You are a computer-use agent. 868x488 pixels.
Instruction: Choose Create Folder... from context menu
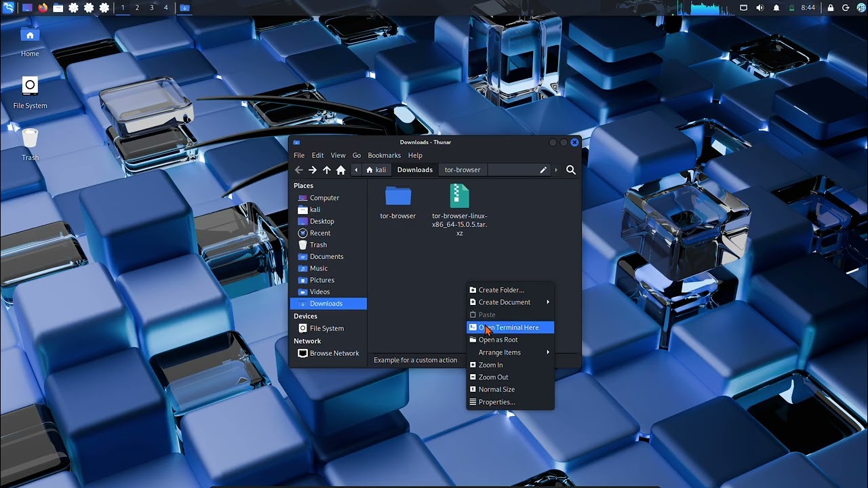coord(511,290)
